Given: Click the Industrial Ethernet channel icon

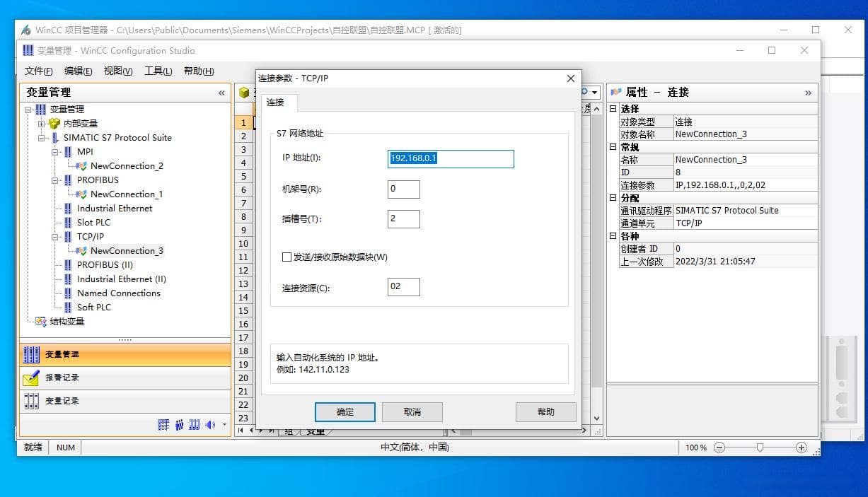Looking at the screenshot, I should (68, 208).
